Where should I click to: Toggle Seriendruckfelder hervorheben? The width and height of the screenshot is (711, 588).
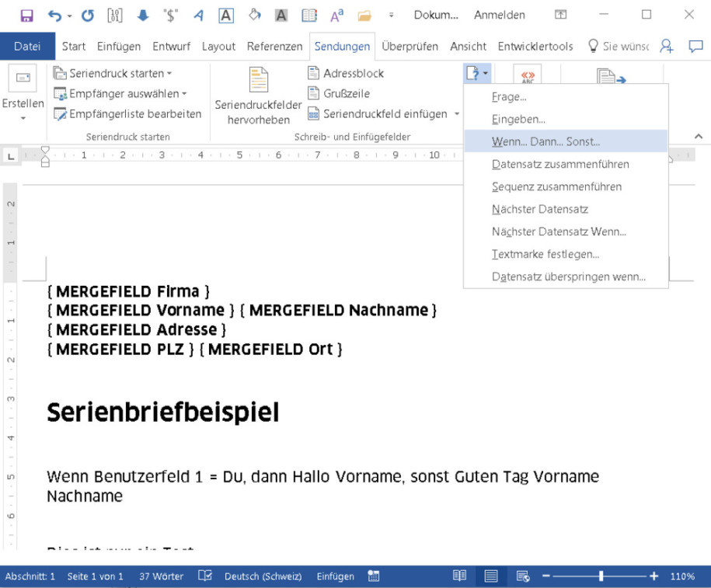click(258, 96)
